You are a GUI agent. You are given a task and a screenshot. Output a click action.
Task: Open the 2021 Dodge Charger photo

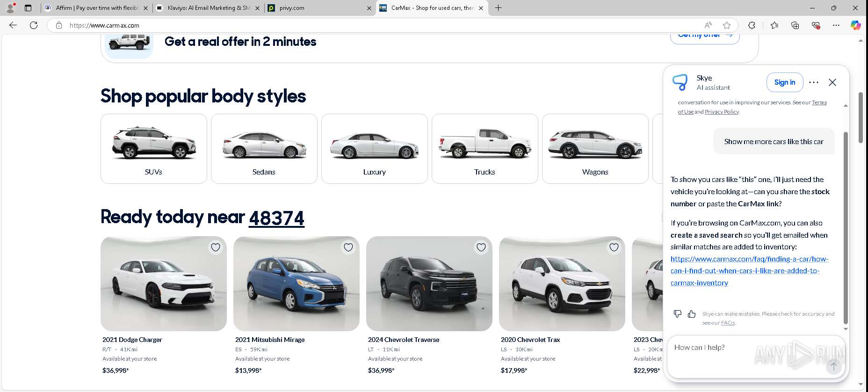164,283
